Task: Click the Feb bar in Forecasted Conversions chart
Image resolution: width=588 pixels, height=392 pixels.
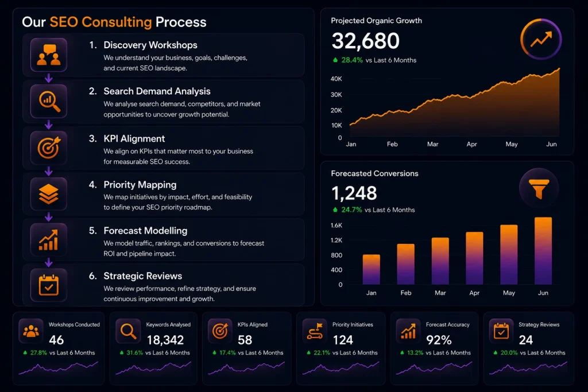Action: pos(406,264)
